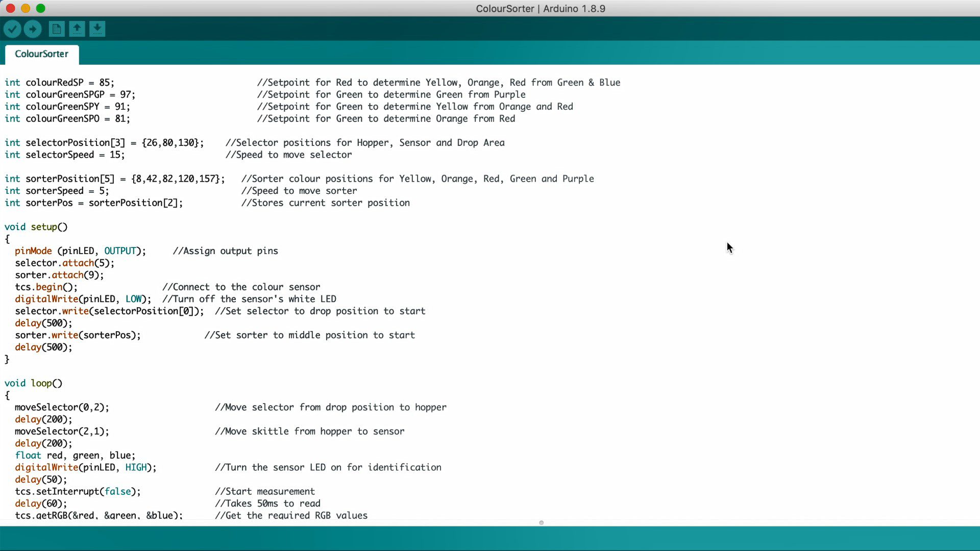Click the tcs.setInterrupt(false) statement
The image size is (980, 551).
[x=78, y=492]
